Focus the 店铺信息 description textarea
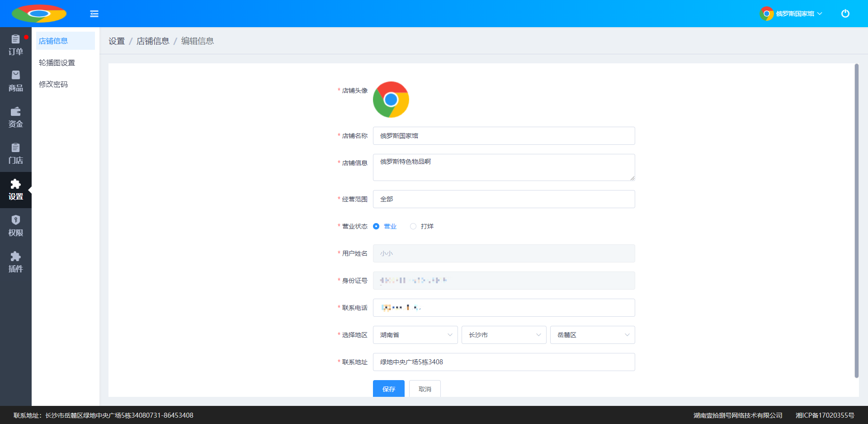The image size is (868, 424). coord(504,167)
